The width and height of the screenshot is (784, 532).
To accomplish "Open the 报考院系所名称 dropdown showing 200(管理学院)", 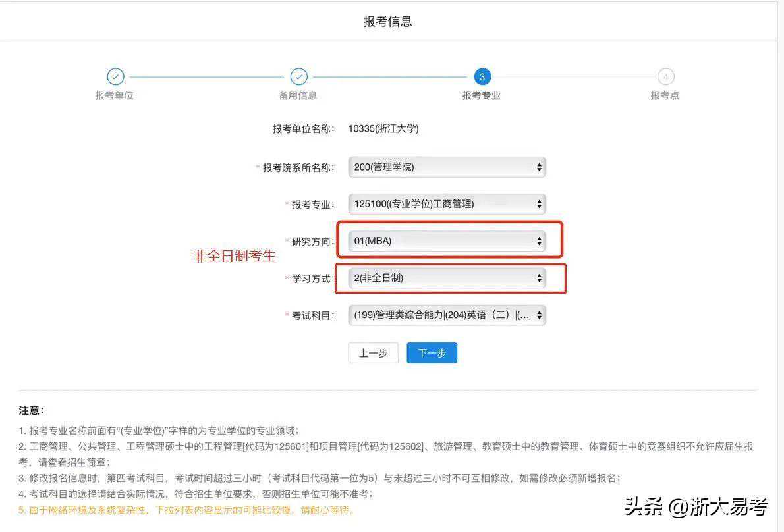I will (447, 167).
